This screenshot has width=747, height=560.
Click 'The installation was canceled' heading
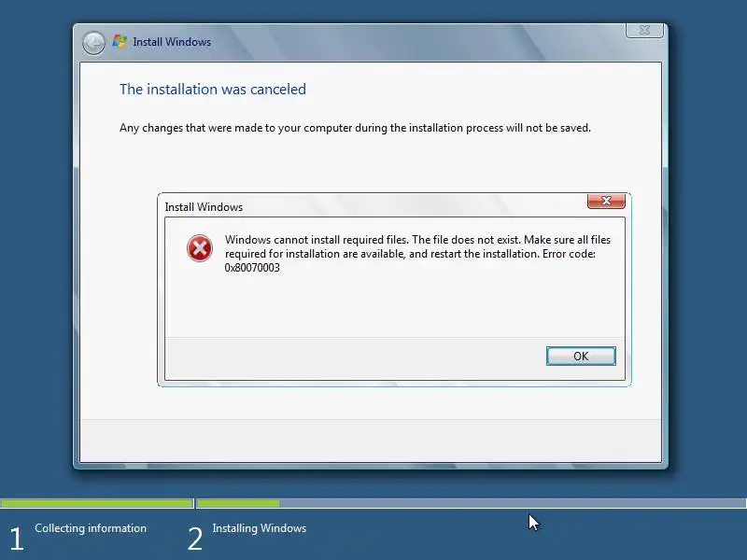pos(213,89)
